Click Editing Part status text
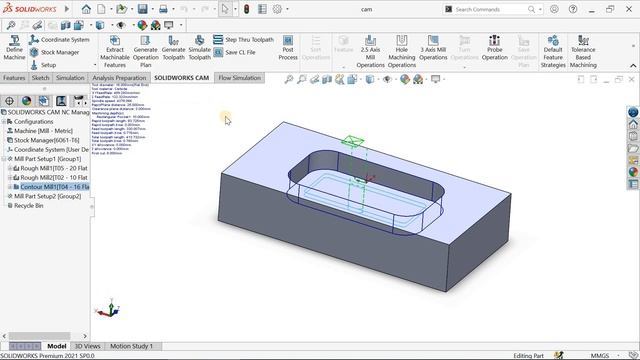 [528, 356]
